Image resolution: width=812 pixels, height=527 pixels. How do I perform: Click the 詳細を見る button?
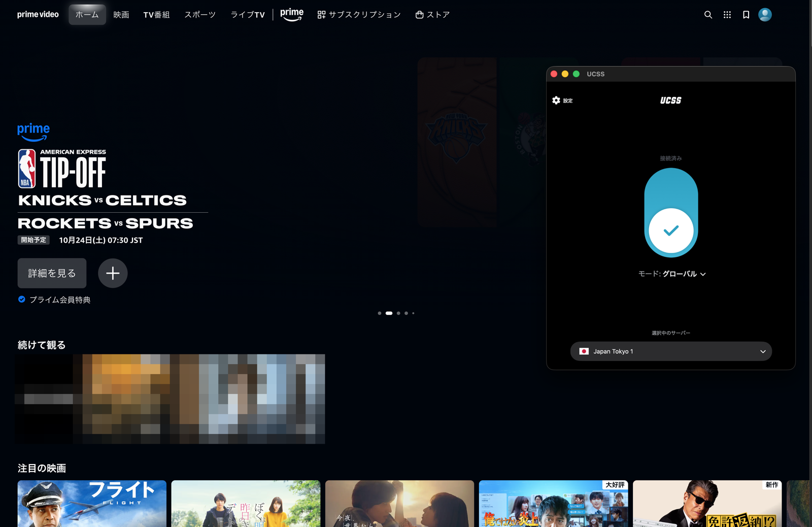[52, 273]
